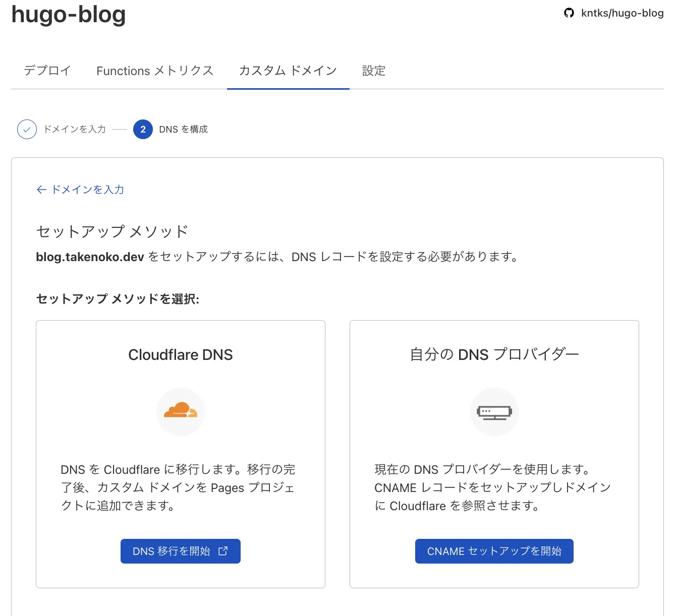
Task: Select the 自分の DNS プロバイダー card heading
Action: tap(494, 355)
